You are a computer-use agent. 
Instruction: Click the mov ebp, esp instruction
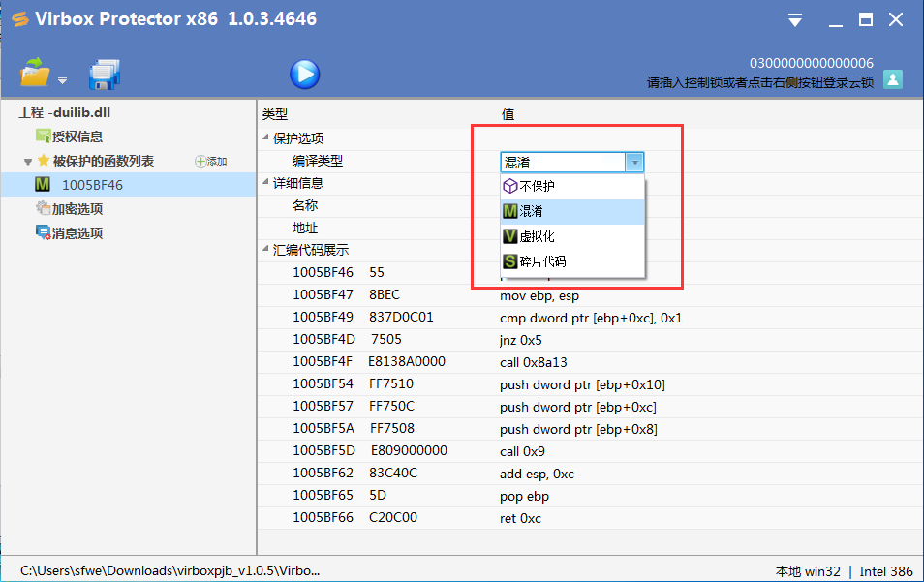click(539, 295)
